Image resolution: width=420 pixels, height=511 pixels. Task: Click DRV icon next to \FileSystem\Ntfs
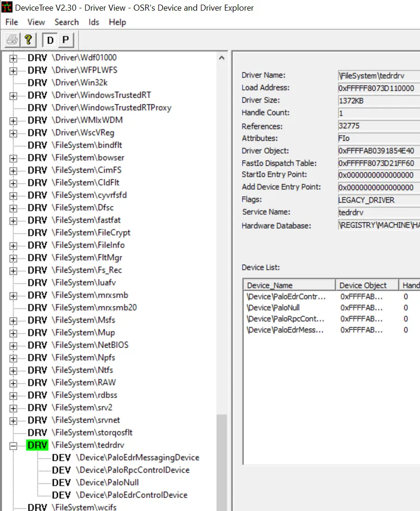37,370
